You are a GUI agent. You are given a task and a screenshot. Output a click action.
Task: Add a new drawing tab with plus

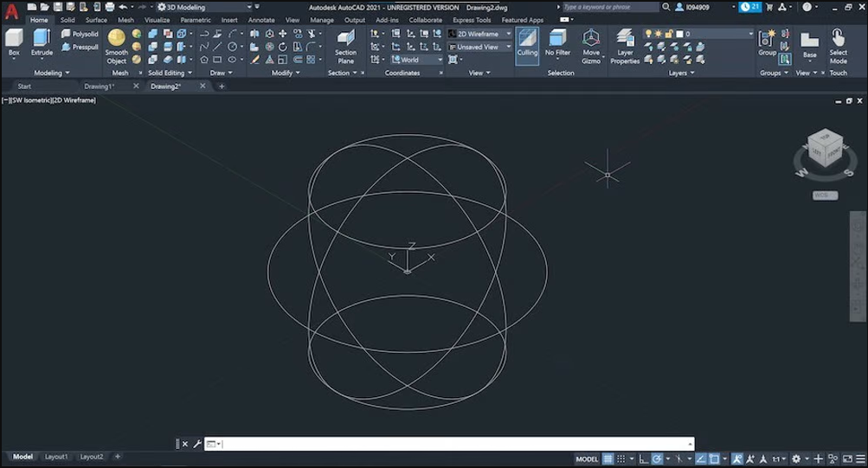[x=222, y=87]
